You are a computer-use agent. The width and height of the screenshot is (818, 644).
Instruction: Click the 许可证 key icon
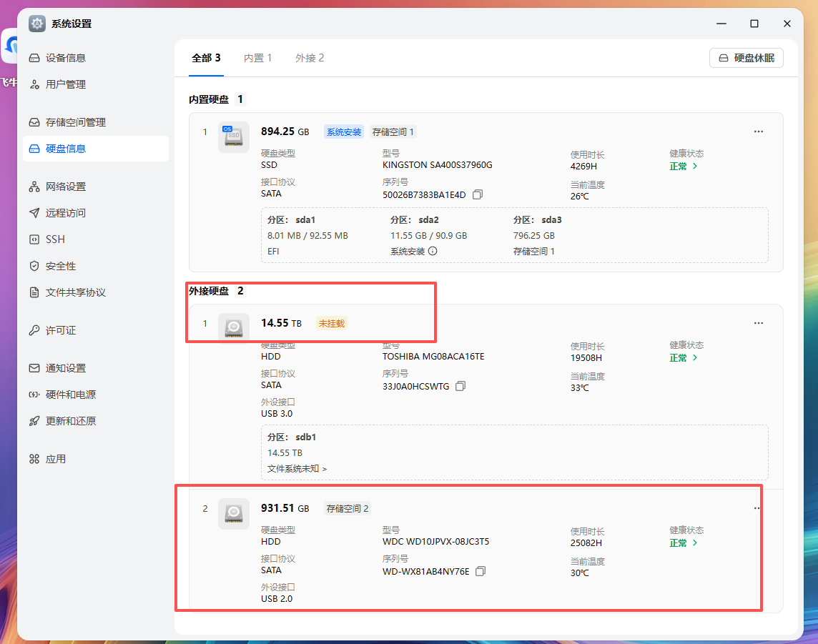pos(34,330)
